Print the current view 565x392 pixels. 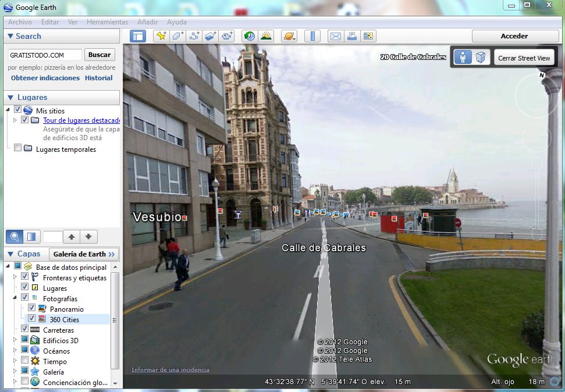[351, 36]
